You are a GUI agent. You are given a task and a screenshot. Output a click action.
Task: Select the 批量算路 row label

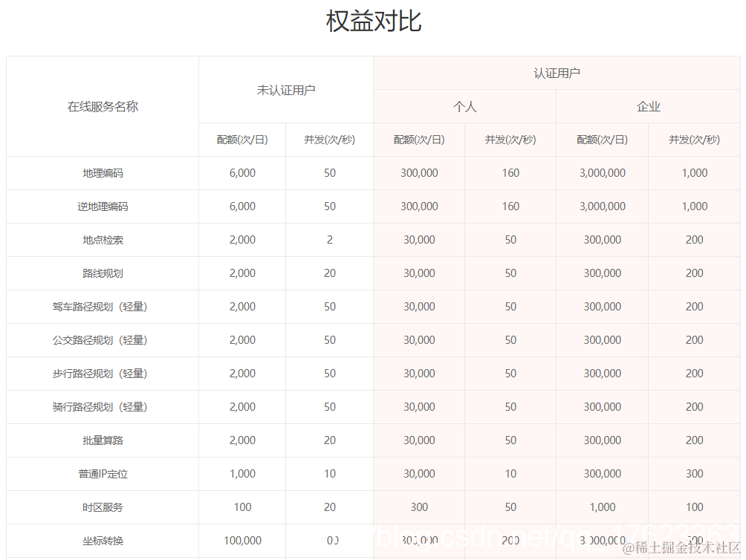pos(102,440)
